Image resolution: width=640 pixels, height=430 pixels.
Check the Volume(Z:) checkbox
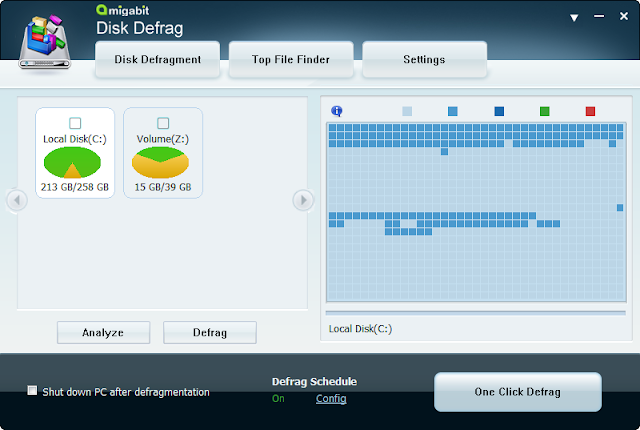pos(163,123)
